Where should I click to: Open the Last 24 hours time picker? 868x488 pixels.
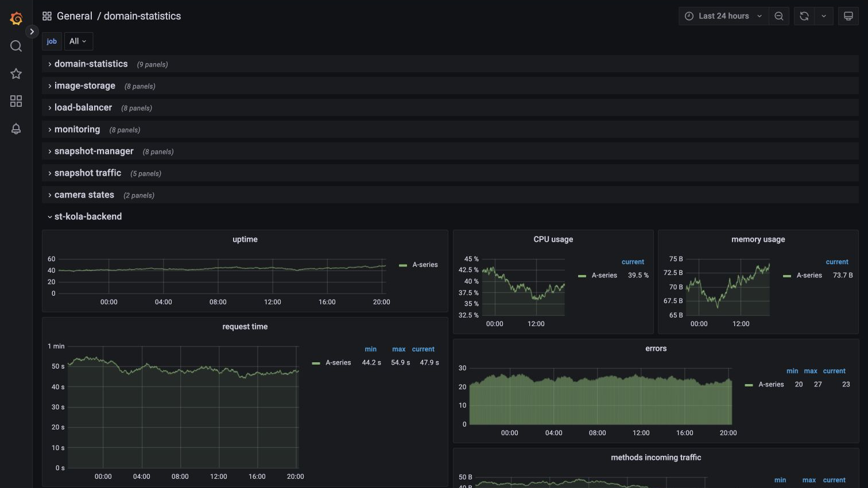pos(723,16)
